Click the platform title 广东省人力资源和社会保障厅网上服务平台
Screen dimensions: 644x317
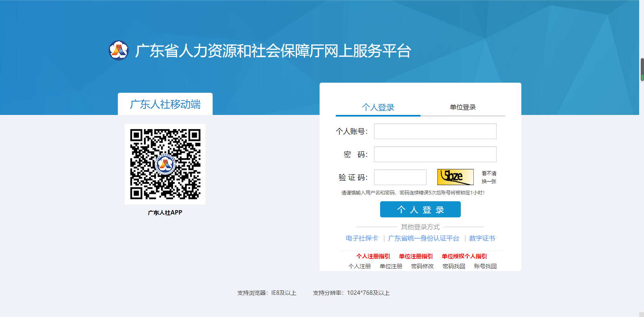273,51
